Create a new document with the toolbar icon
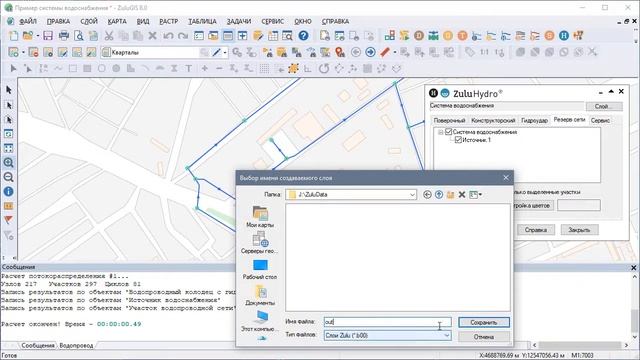The width and height of the screenshot is (640, 360). [13, 36]
